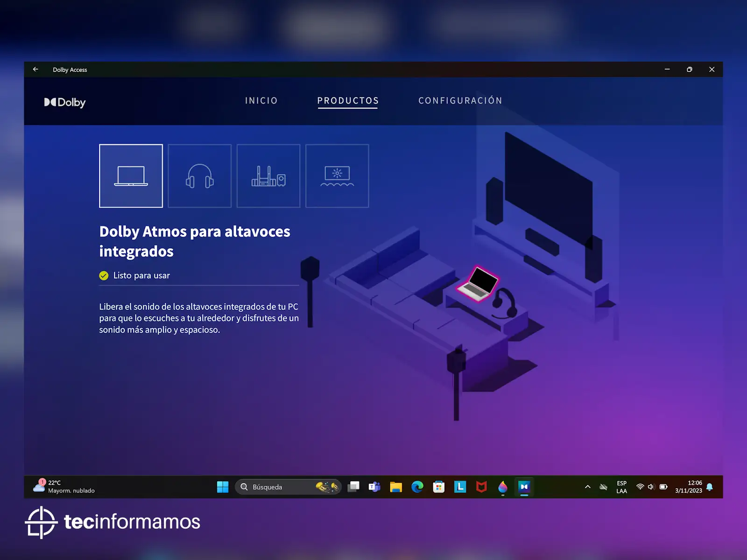Screen dimensions: 747x560
Task: Click the cloud sync-off tray icon
Action: (x=603, y=487)
